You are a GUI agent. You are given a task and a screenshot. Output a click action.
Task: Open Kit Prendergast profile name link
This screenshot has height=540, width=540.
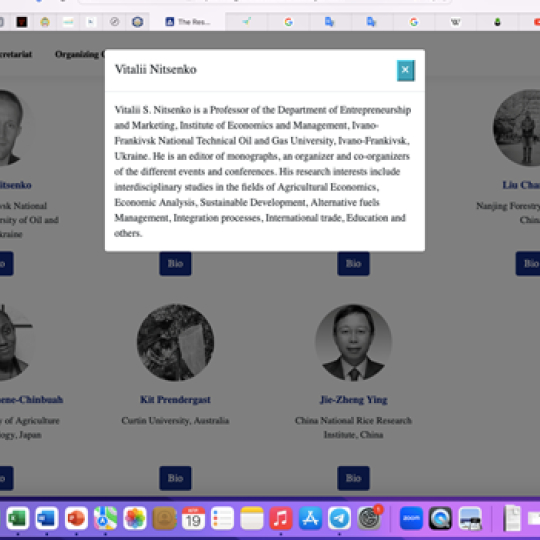175,399
